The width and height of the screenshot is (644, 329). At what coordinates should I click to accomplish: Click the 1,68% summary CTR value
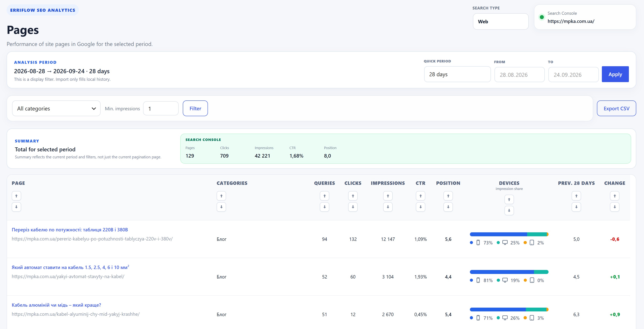(x=296, y=156)
